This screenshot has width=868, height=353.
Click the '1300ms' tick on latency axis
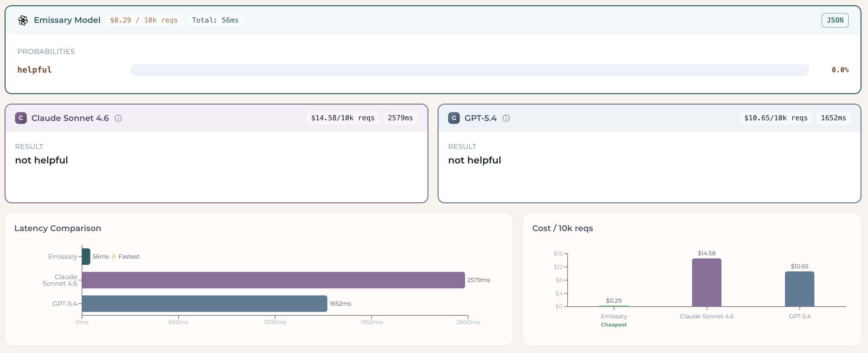[x=275, y=322]
